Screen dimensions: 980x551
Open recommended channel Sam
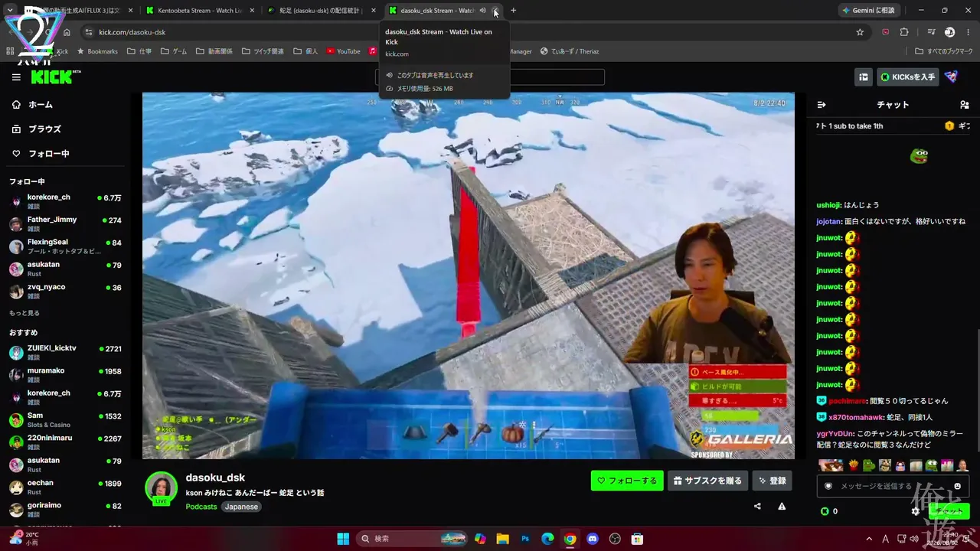pyautogui.click(x=66, y=420)
